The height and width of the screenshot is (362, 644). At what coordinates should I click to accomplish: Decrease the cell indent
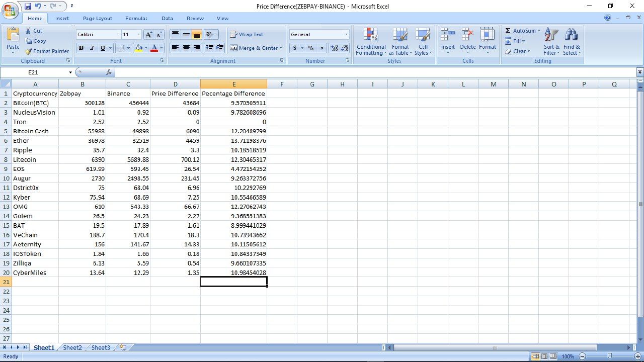[x=209, y=48]
